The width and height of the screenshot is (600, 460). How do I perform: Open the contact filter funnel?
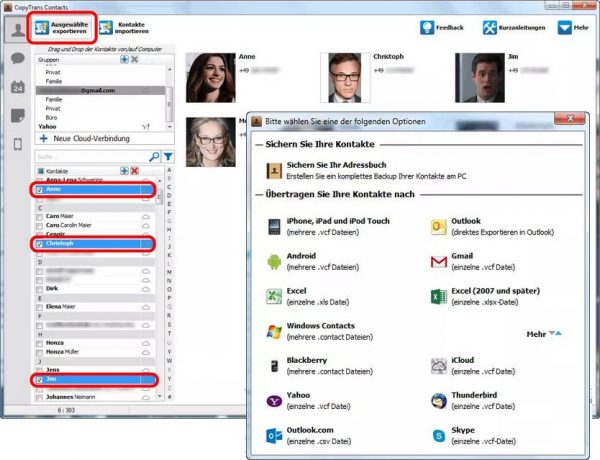point(168,157)
